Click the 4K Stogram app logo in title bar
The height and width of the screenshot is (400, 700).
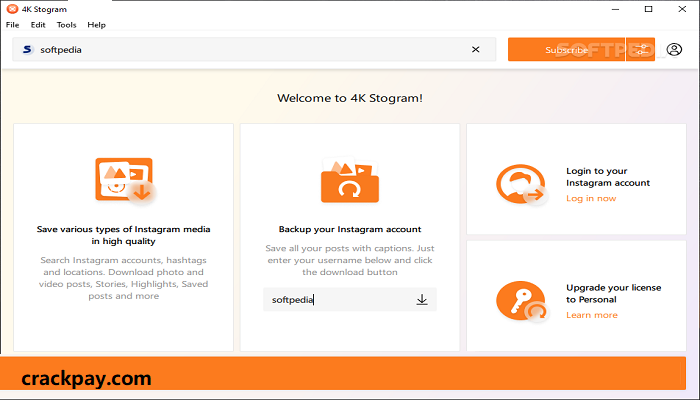coord(12,9)
